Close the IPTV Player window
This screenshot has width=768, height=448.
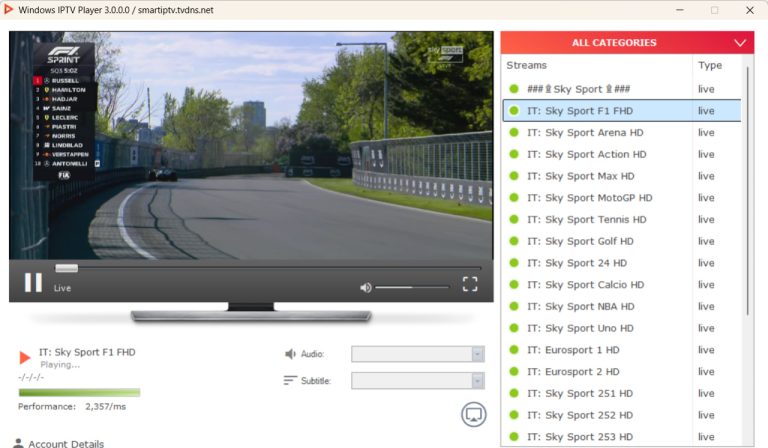[x=749, y=10]
